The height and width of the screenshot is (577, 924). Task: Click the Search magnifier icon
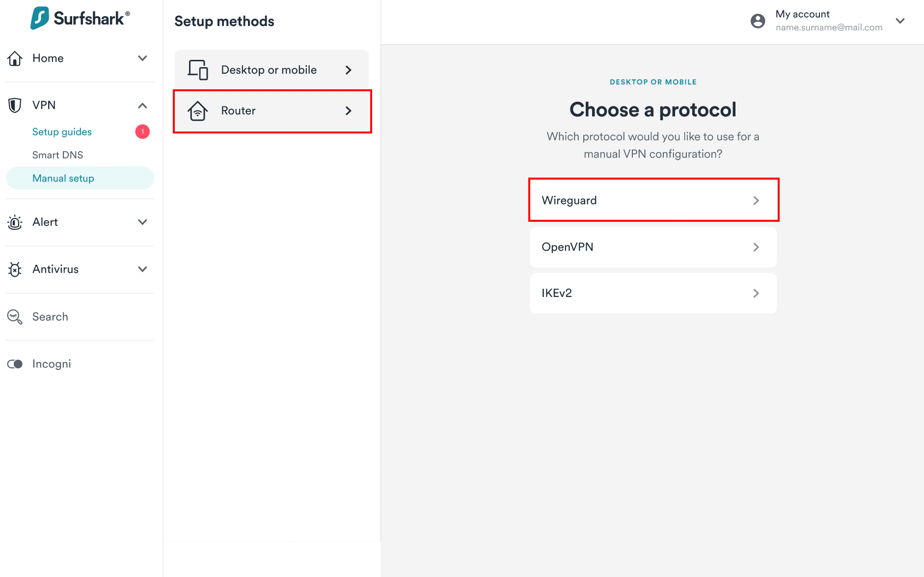[15, 316]
